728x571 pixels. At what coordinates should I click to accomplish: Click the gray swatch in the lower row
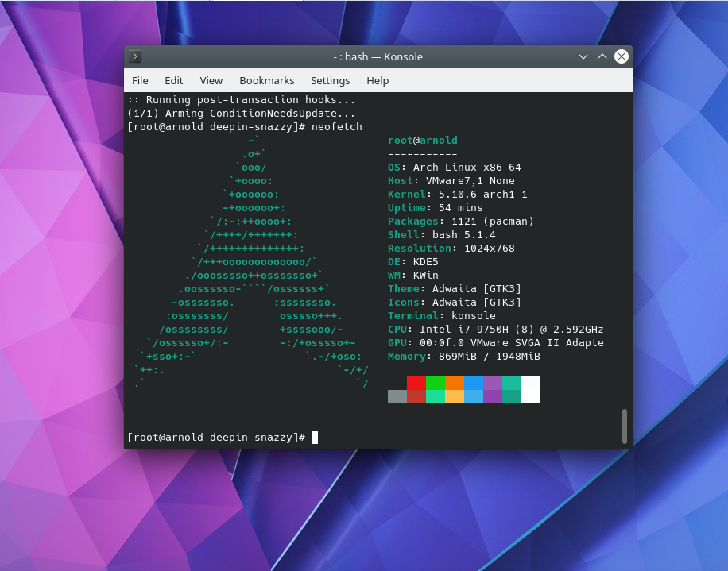[397, 396]
